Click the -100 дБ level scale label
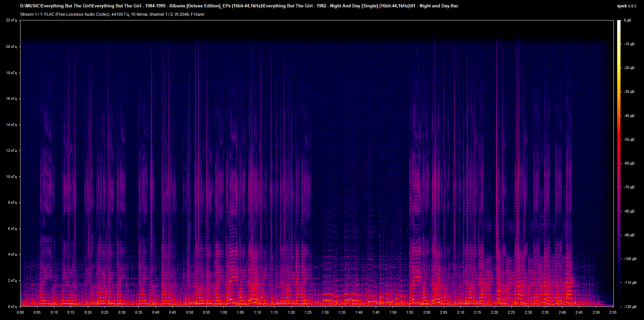Viewport: 644px width, 320px height. click(630, 259)
